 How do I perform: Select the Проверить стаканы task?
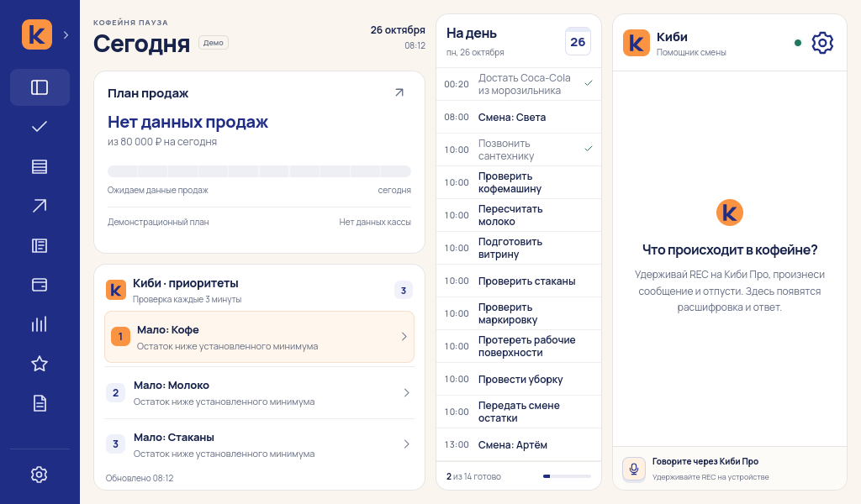(518, 281)
